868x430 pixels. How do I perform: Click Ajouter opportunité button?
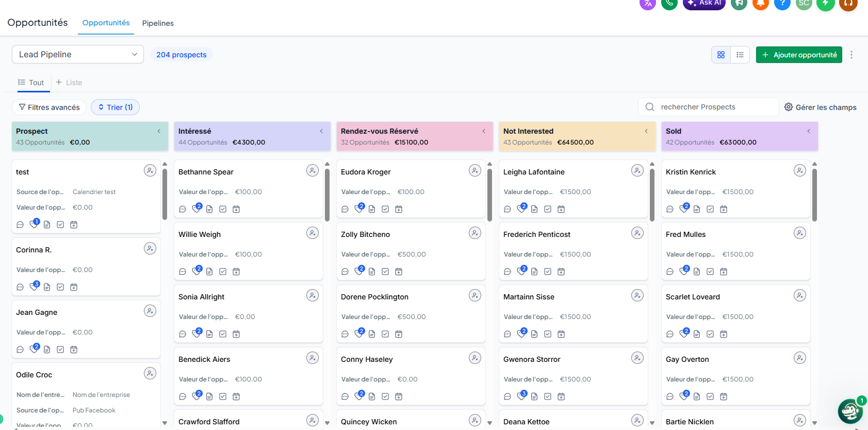click(799, 55)
